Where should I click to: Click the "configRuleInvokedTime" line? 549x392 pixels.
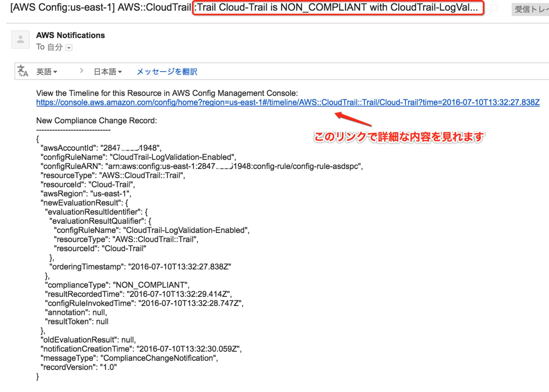click(x=144, y=303)
